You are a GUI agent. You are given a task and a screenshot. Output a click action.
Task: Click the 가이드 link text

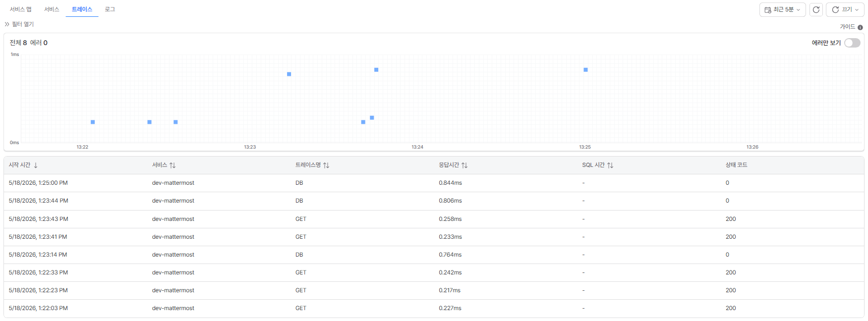coord(847,27)
